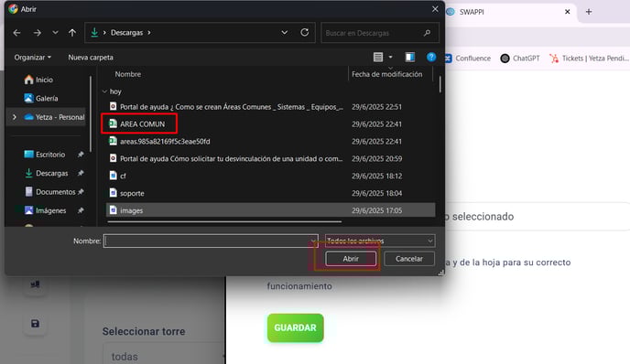Click the green GUARDAR button

[295, 328]
